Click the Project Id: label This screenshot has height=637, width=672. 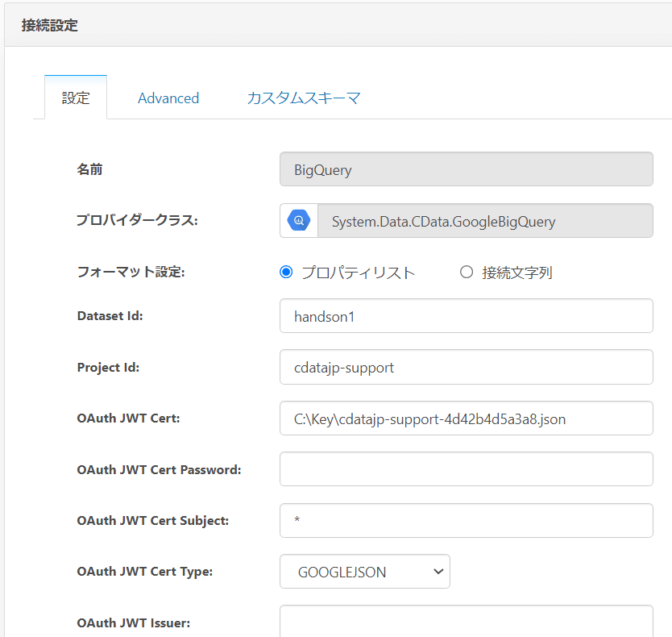[x=108, y=368]
